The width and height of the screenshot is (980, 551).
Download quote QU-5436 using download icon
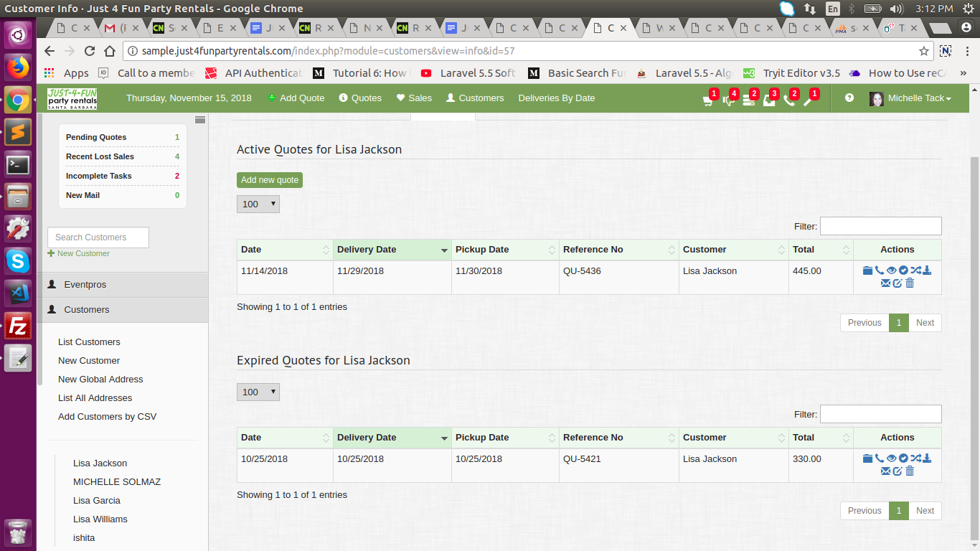(x=927, y=270)
